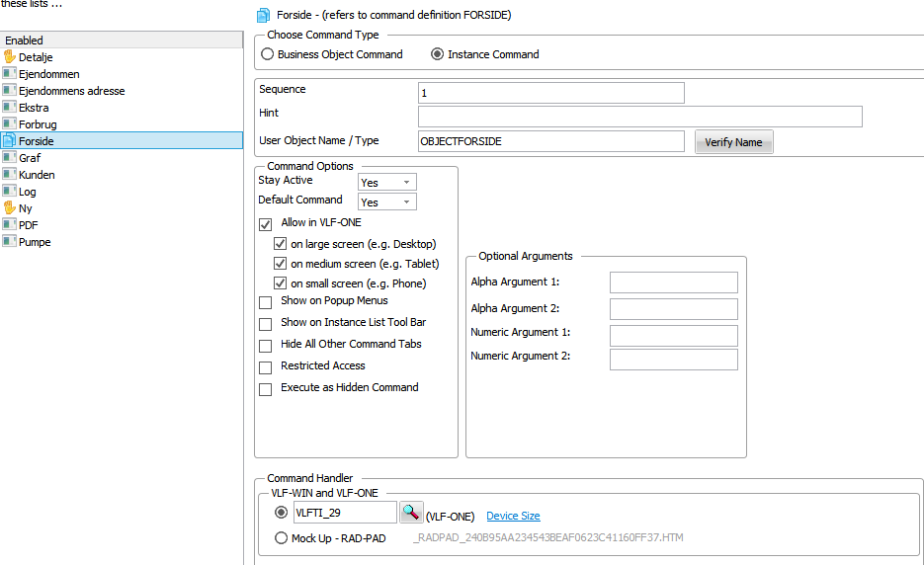Click the Graf list icon
This screenshot has width=924, height=565.
coord(10,157)
